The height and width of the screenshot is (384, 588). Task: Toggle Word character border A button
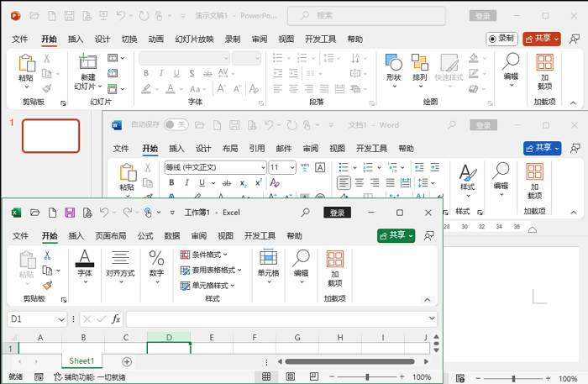point(320,167)
